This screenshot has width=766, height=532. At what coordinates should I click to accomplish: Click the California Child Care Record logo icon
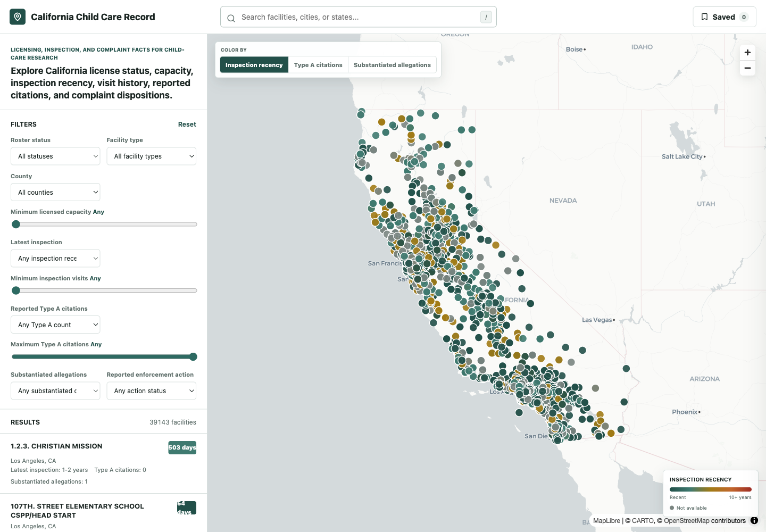point(18,17)
